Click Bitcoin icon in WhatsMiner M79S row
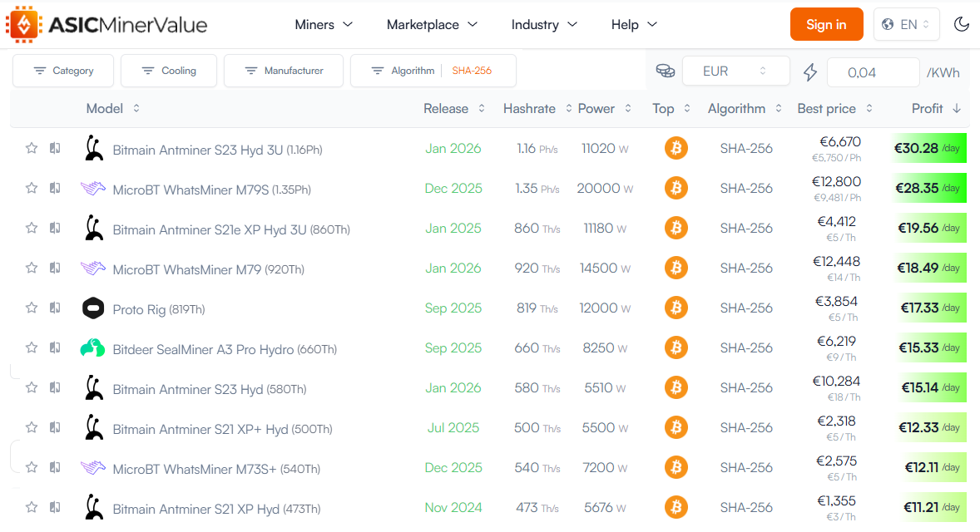980x532 pixels. (676, 188)
